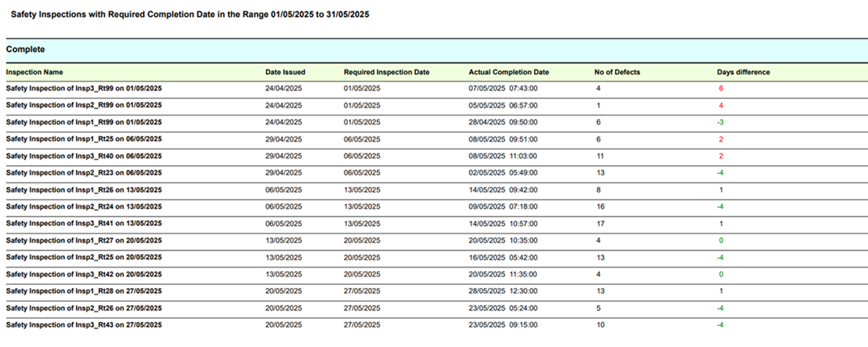Screen dimensions: 868x347
Task: Click the 'Required Inspection Date' column header
Action: [x=387, y=73]
